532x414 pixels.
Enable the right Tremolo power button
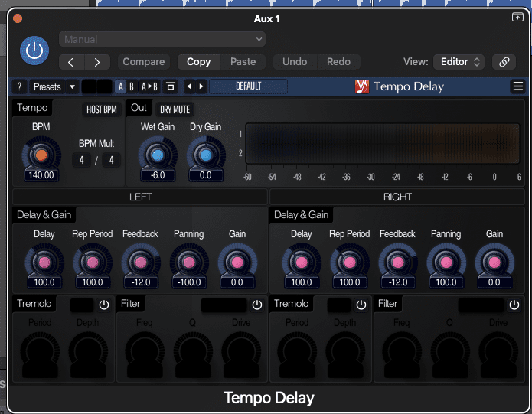pyautogui.click(x=361, y=305)
